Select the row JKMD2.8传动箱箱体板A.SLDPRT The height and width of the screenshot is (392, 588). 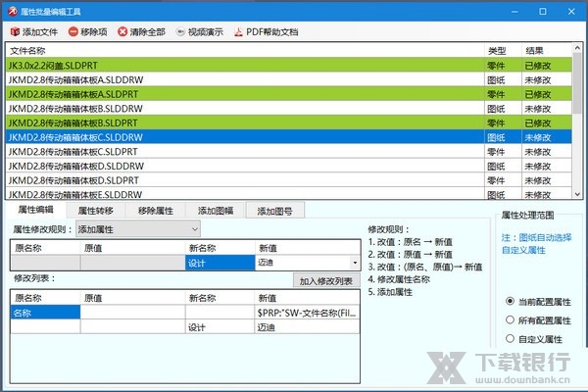(x=289, y=94)
